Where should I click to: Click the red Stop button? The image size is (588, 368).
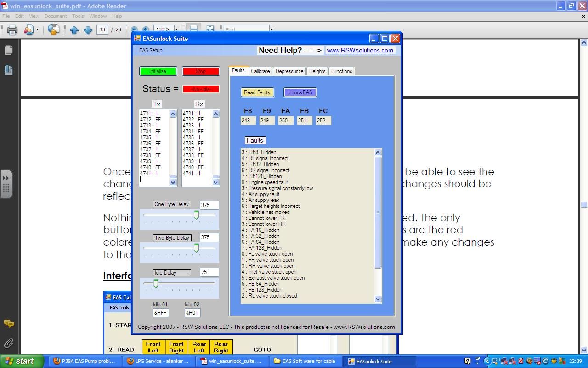click(x=201, y=71)
